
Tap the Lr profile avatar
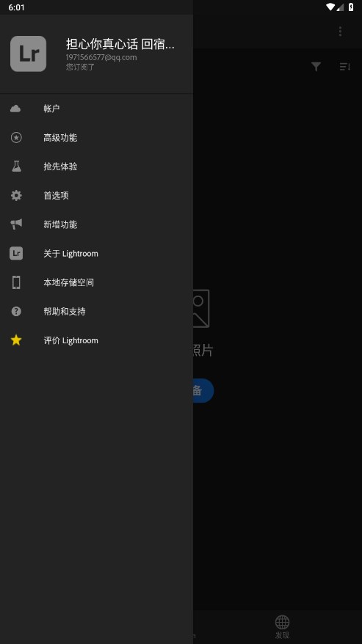(28, 54)
